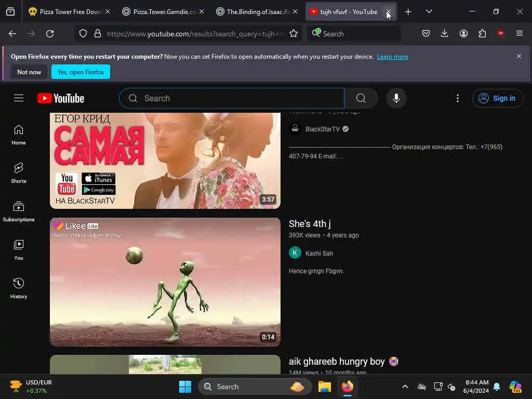
Task: Close the YouTube tab
Action: coord(389,12)
